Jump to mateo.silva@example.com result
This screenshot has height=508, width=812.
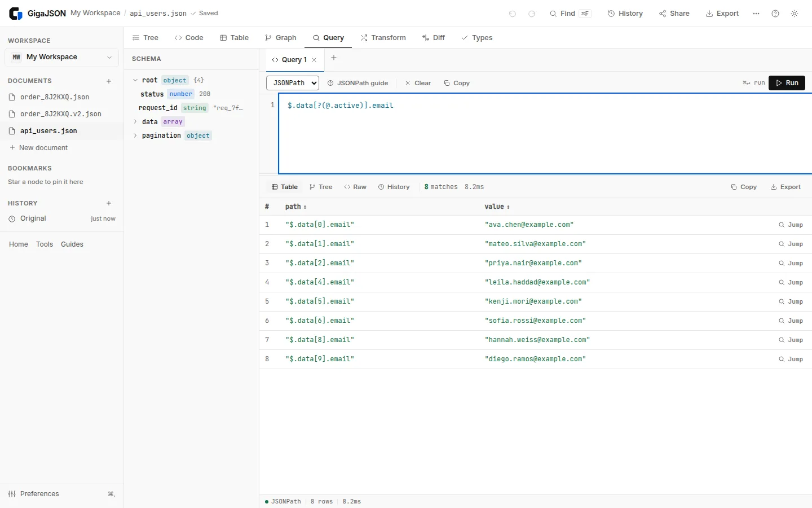[791, 244]
